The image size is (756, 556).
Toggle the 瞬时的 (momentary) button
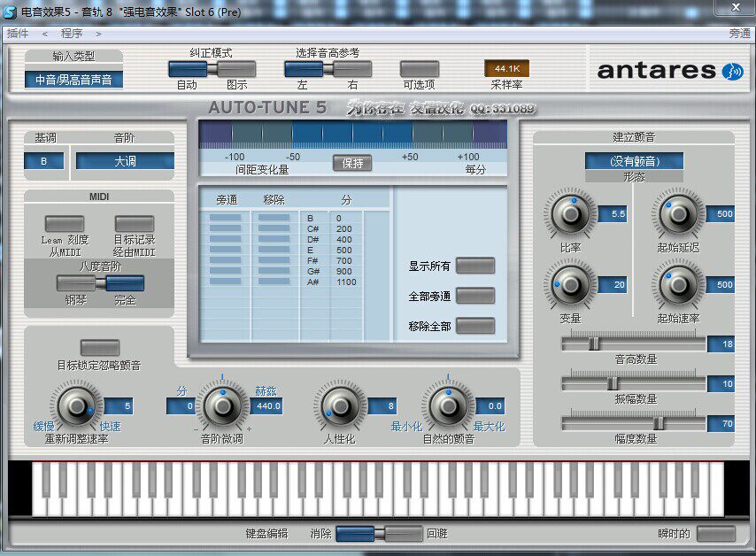coord(716,534)
